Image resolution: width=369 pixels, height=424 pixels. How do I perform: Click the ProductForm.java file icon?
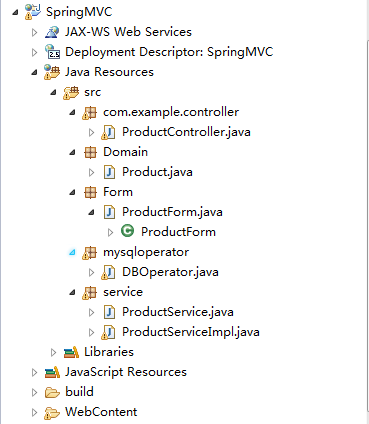coord(109,212)
